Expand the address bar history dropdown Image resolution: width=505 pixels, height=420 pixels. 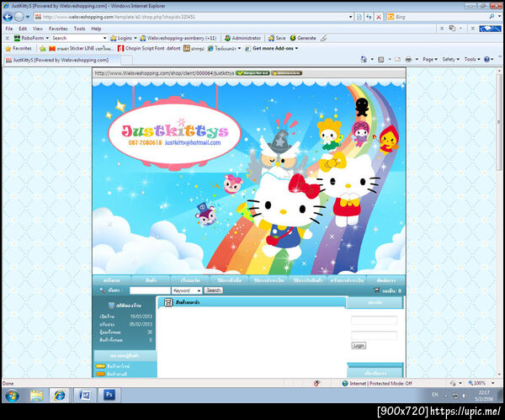coord(350,17)
